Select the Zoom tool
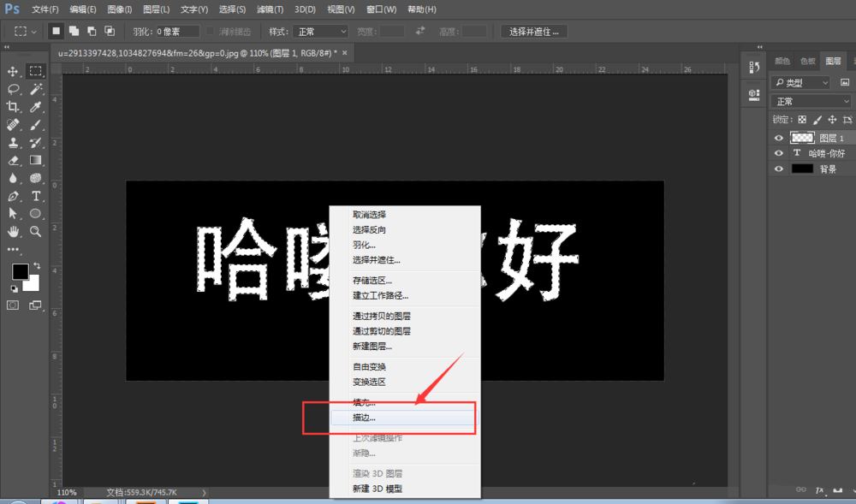856x504 pixels. [35, 231]
